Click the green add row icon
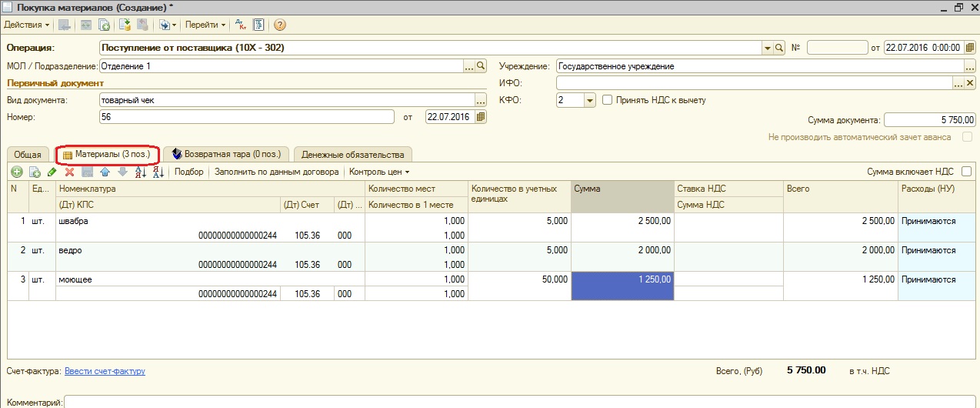Viewport: 980px width, 408px height. (x=15, y=172)
